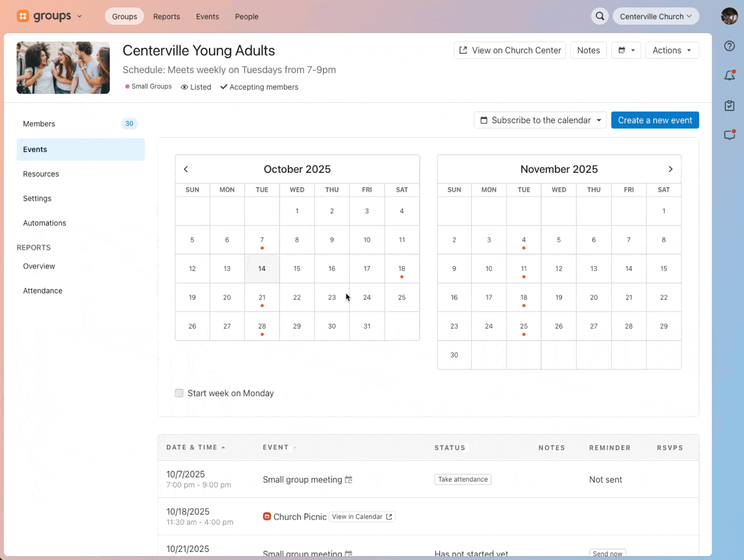Switch to the Reports tab
744x560 pixels.
point(166,17)
